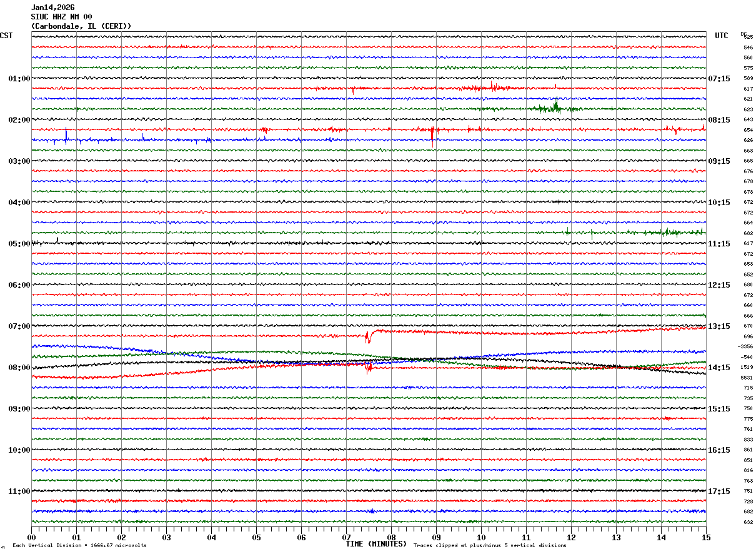Screen dimensions: 756x554
Task: Click the DC offset value 775
Action: pos(748,419)
